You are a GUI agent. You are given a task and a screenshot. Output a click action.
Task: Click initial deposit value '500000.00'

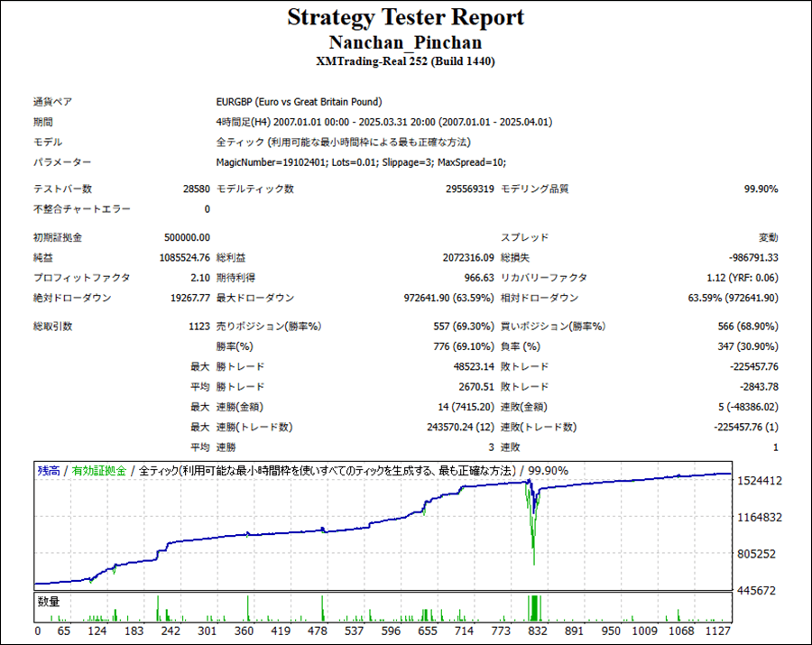187,237
